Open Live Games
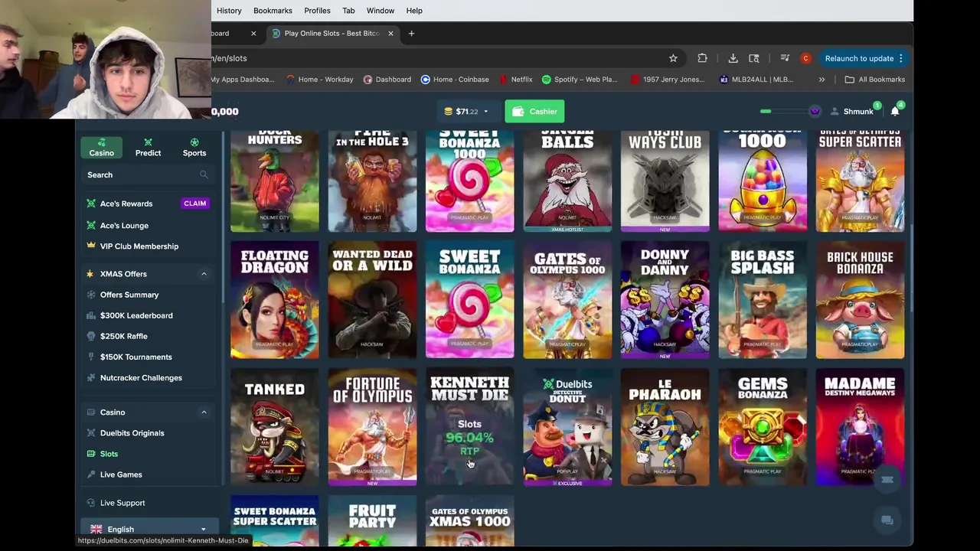This screenshot has width=980, height=551. coord(121,474)
